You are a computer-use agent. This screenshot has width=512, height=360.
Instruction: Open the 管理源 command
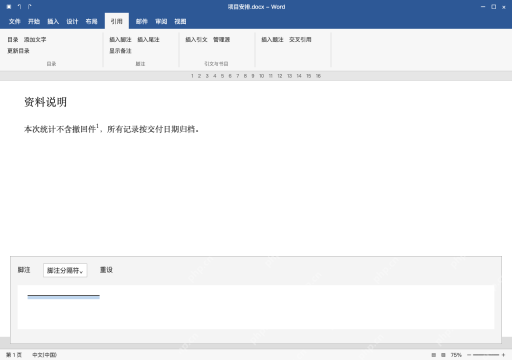point(222,39)
